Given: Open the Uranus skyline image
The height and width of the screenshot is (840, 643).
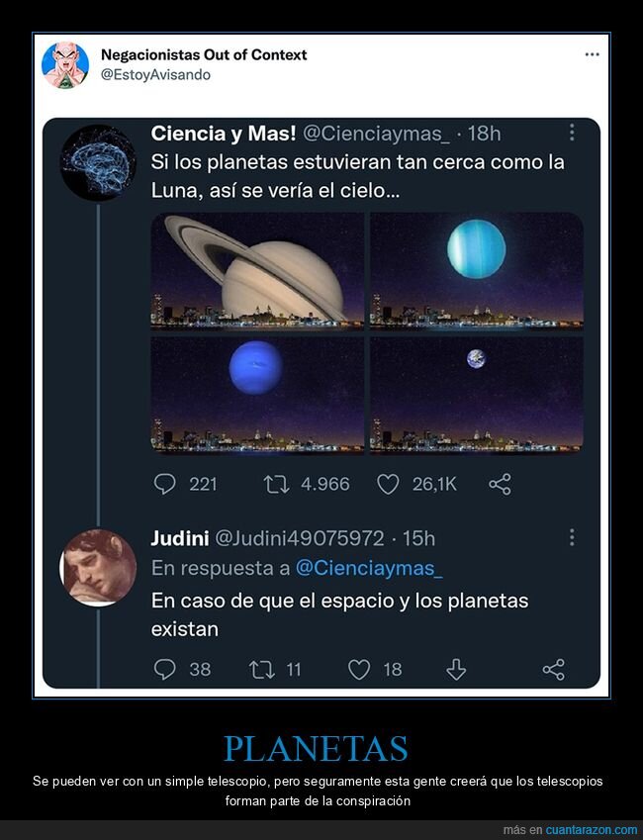Looking at the screenshot, I should (476, 270).
